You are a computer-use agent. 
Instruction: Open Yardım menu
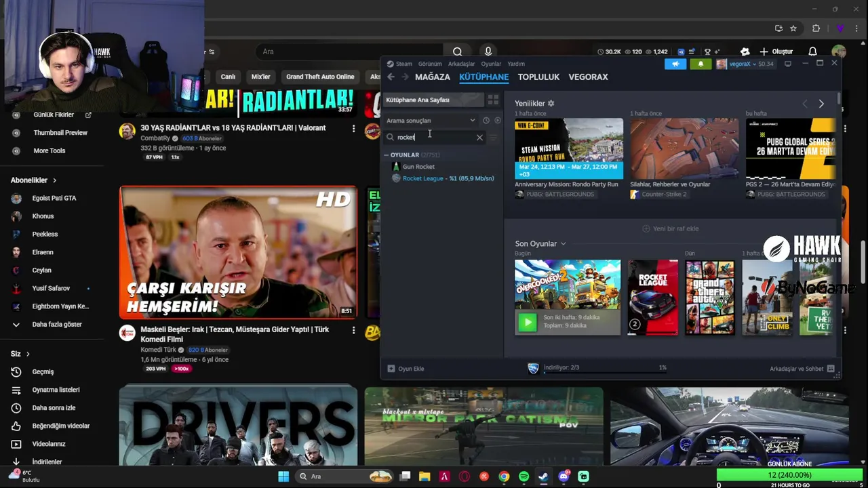click(516, 64)
